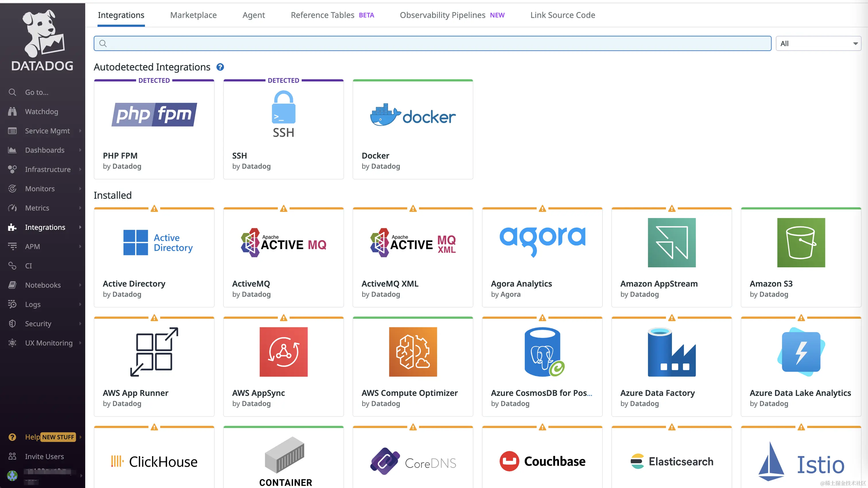868x488 pixels.
Task: Click the Notebooks icon in sidebar
Action: pos(12,285)
